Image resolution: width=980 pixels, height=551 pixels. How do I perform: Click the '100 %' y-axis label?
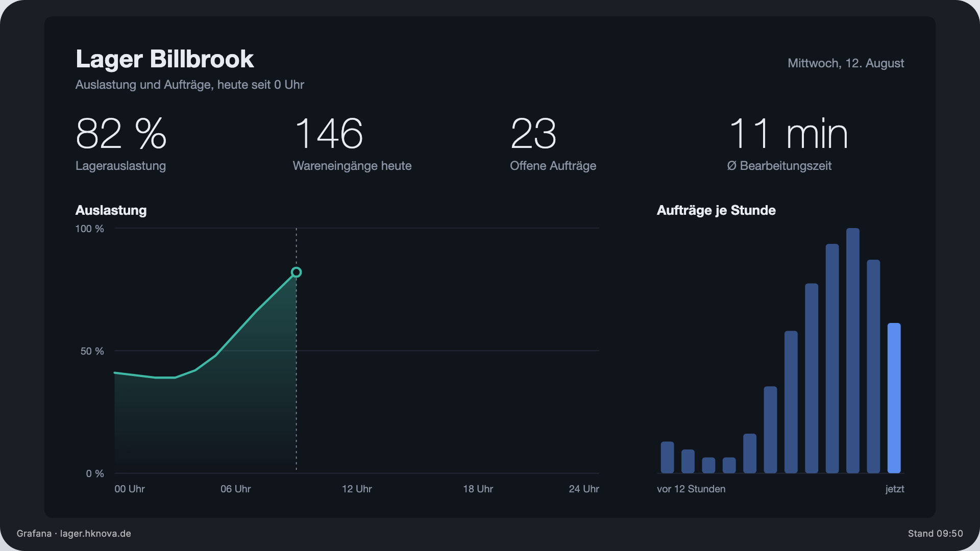click(89, 229)
